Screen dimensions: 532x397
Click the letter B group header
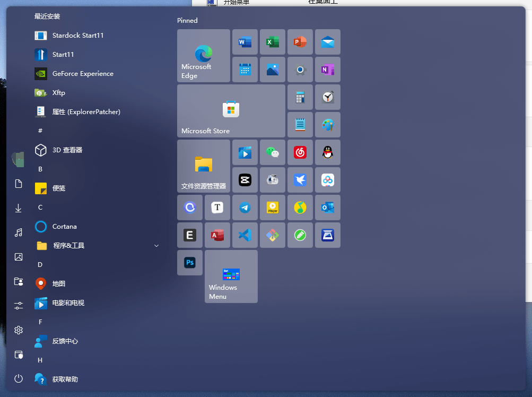pos(40,169)
